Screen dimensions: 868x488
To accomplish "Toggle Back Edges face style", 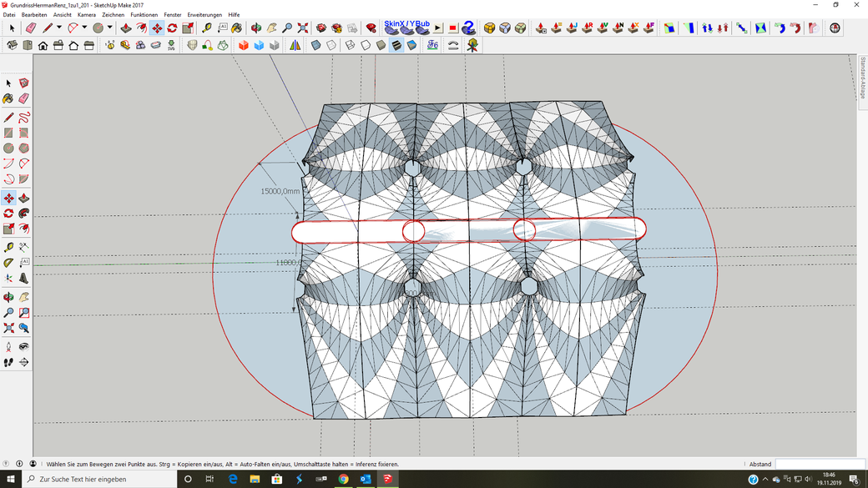I will point(331,45).
